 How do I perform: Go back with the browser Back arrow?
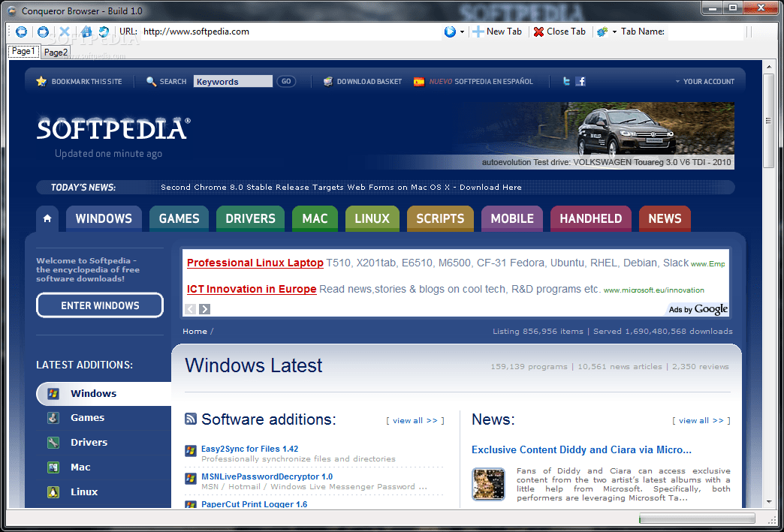coord(21,32)
